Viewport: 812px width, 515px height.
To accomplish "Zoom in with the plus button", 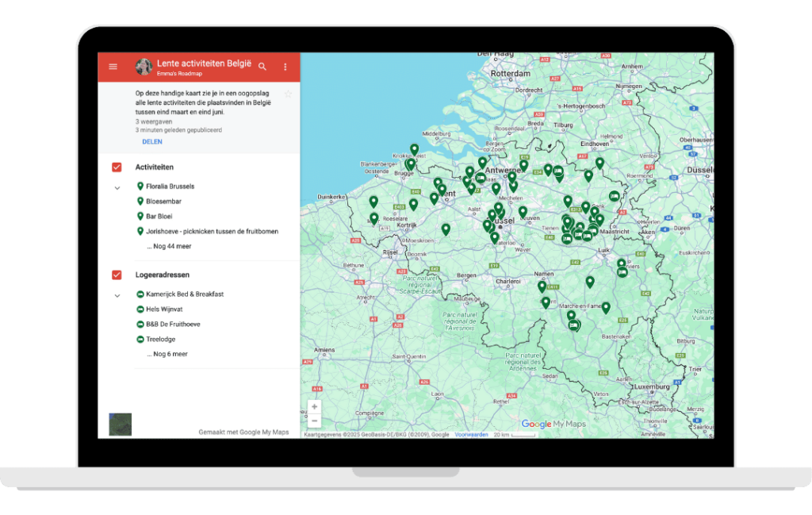I will (314, 406).
